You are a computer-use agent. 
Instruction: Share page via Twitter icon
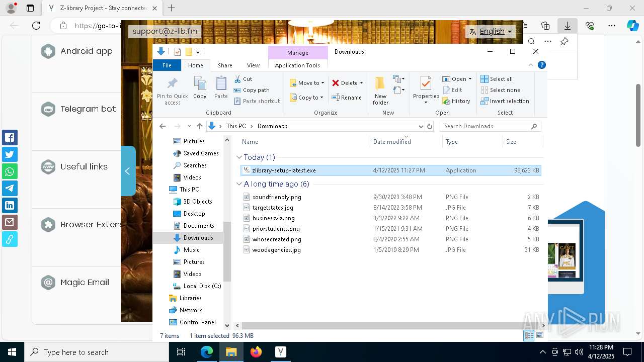(10, 154)
